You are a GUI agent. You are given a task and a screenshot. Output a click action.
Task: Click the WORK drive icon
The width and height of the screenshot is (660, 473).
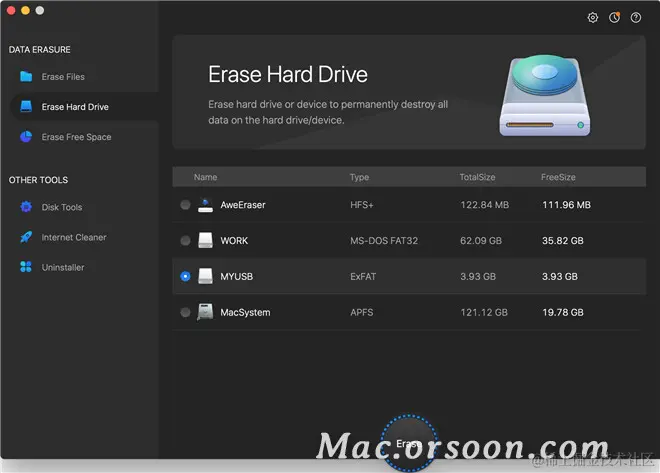coord(205,240)
